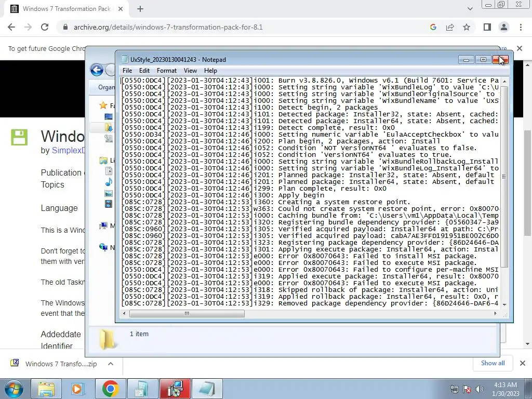
Task: Open the Edit menu in Notepad
Action: [144, 71]
